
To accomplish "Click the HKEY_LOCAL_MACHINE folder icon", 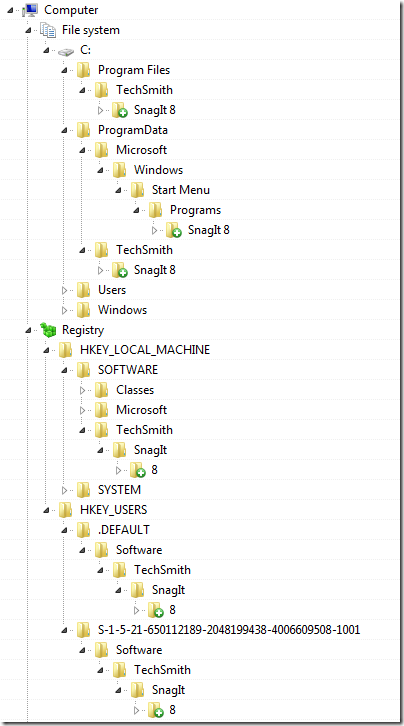I will tap(66, 350).
